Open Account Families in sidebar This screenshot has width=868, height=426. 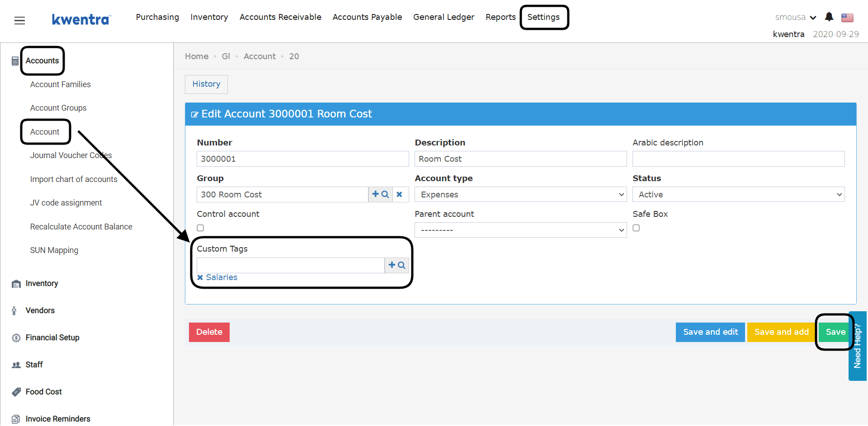61,84
